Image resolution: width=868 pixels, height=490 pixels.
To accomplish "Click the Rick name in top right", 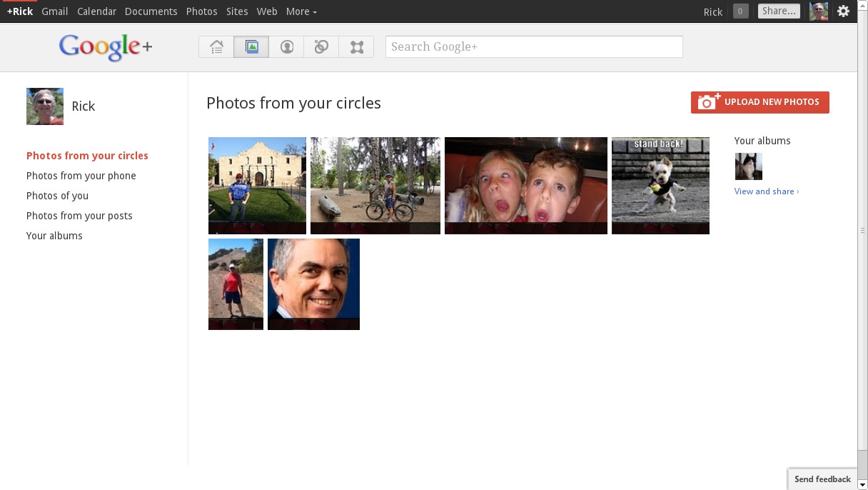I will 713,11.
